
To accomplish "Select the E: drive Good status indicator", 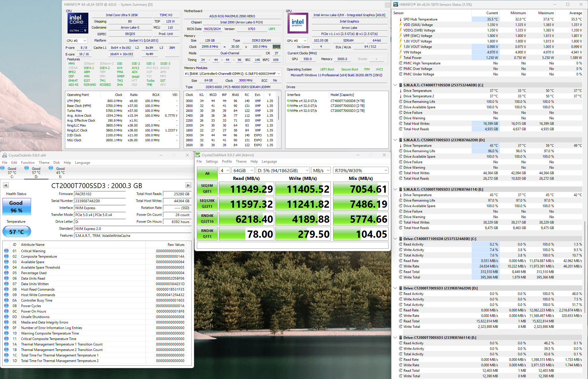I will (51, 168).
